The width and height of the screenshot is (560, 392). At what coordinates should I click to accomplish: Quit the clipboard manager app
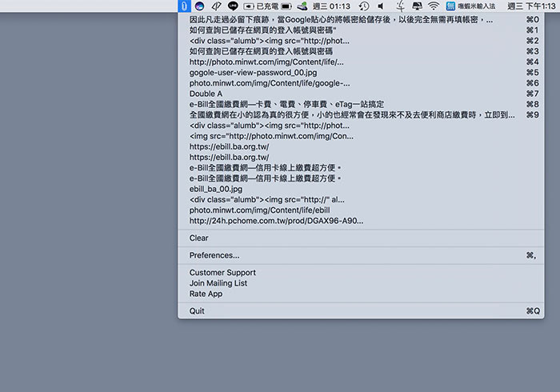361,311
